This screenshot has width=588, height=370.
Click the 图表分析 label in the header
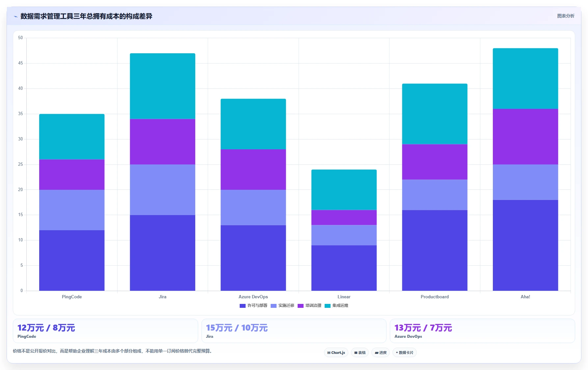click(x=566, y=16)
